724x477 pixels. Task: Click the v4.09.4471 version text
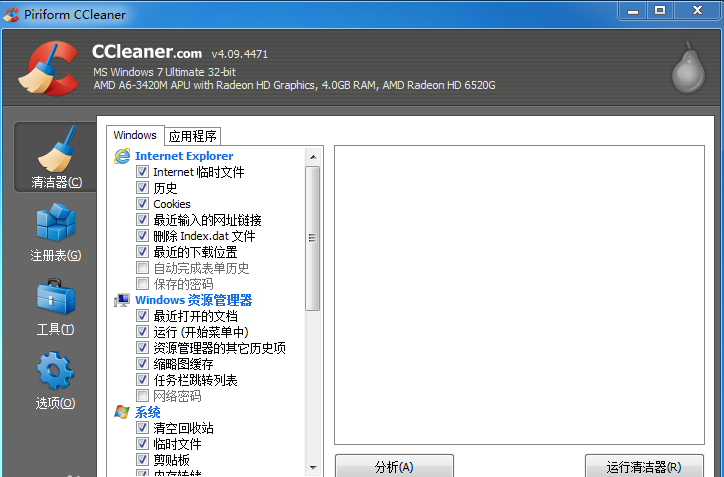pyautogui.click(x=240, y=54)
